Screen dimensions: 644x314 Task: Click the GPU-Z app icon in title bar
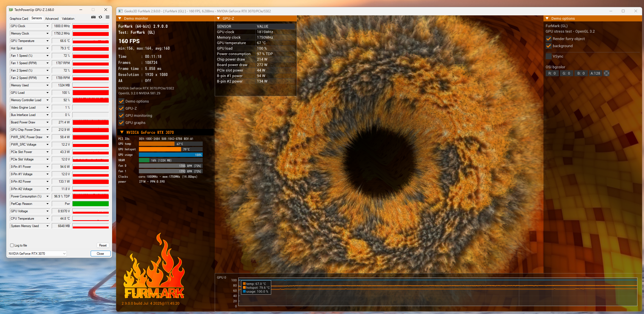(11, 10)
